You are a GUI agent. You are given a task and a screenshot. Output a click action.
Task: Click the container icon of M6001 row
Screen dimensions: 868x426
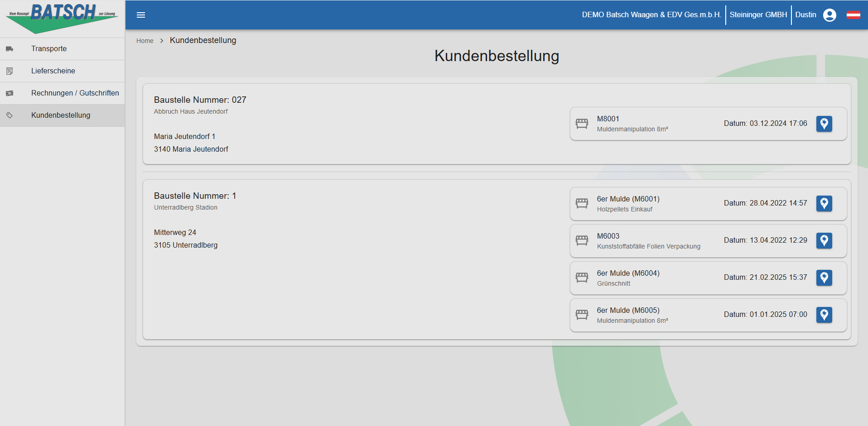point(582,204)
